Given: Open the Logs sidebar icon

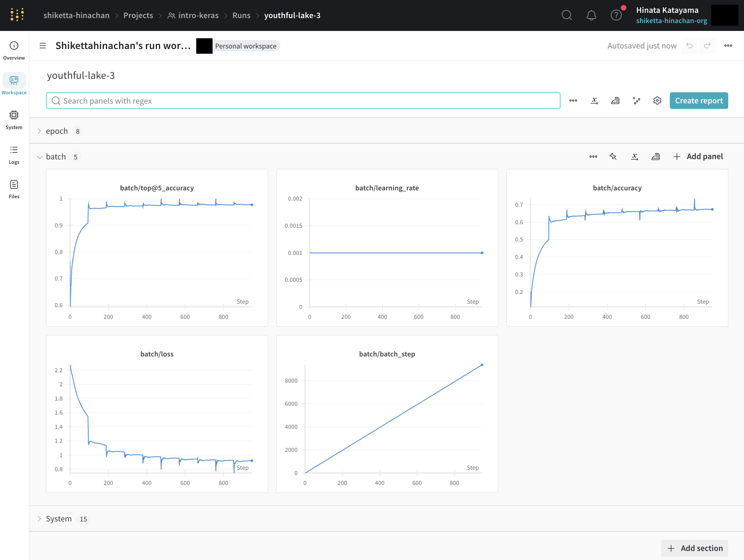Looking at the screenshot, I should (x=14, y=154).
